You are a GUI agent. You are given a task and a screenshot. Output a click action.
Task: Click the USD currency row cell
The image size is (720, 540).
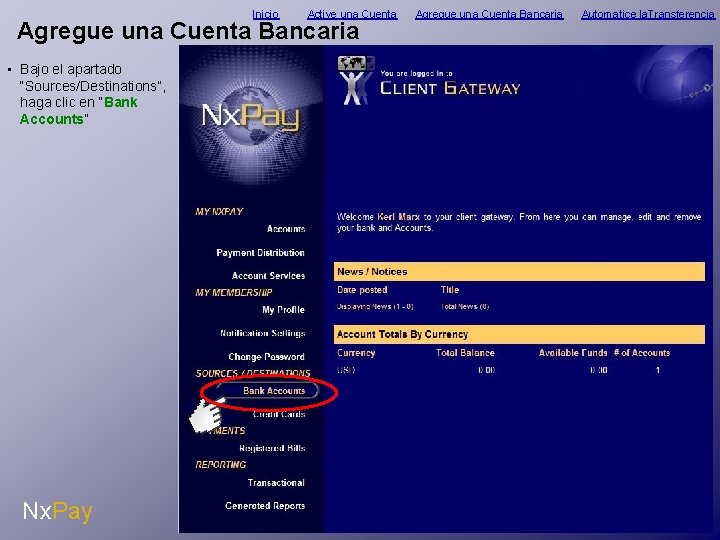coord(346,370)
